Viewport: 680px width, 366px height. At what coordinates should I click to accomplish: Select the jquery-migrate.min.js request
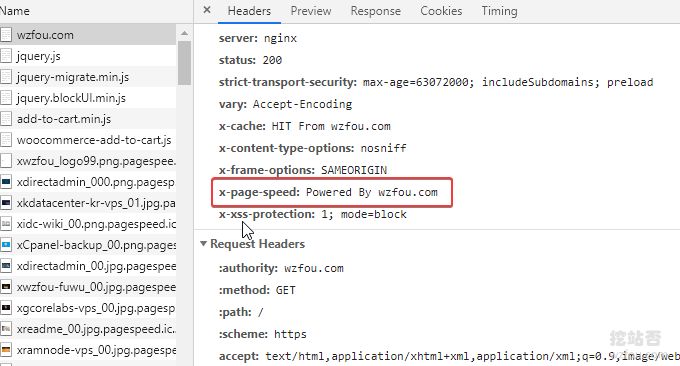tap(88, 77)
